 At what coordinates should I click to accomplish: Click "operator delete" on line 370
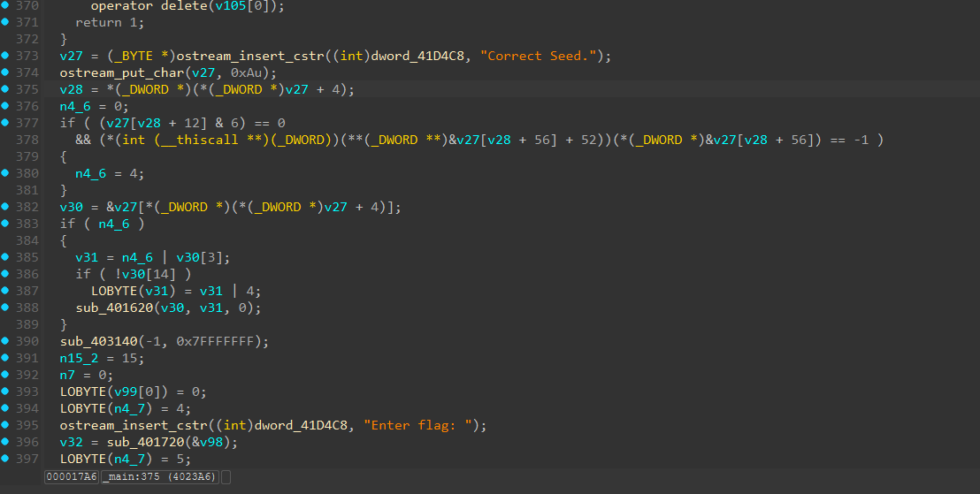(x=149, y=5)
